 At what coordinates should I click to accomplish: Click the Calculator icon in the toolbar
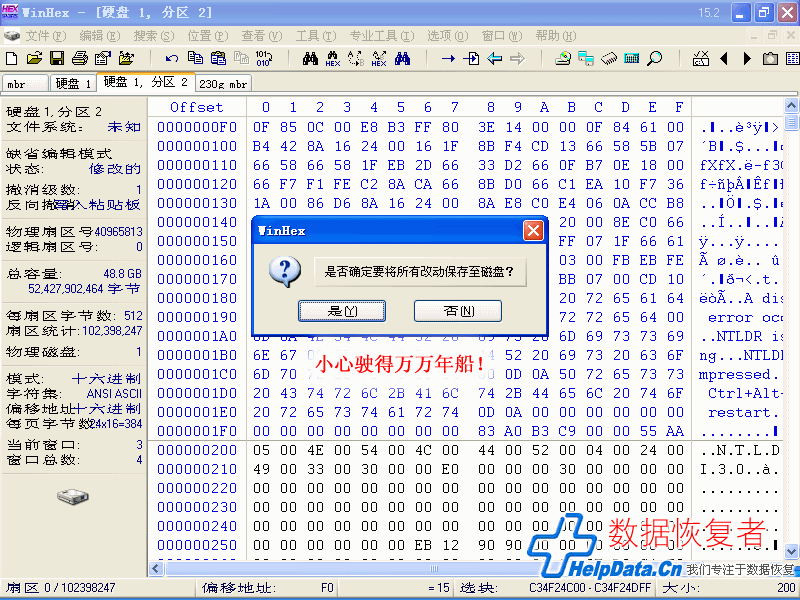pos(632,58)
